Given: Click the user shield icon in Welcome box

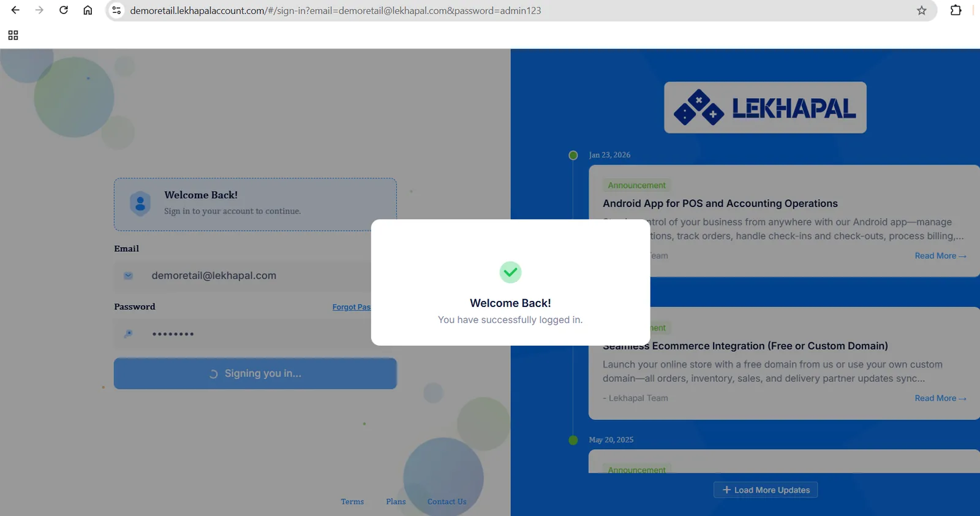Looking at the screenshot, I should point(140,203).
